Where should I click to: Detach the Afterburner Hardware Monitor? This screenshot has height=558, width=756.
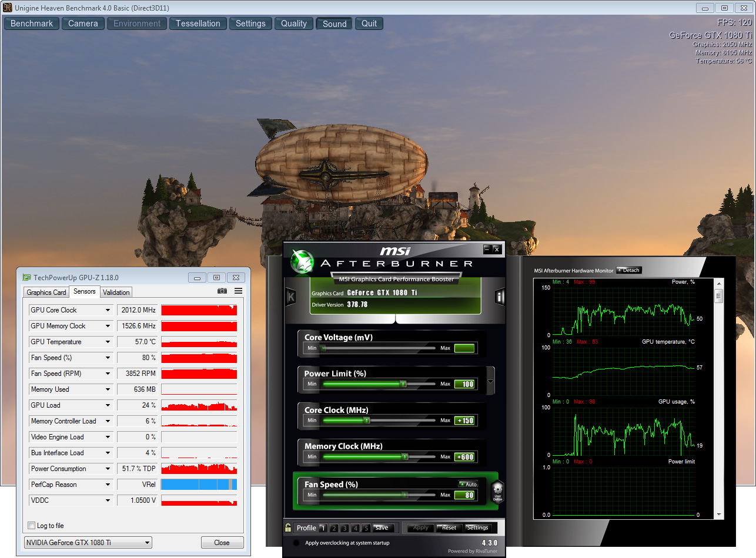point(629,270)
